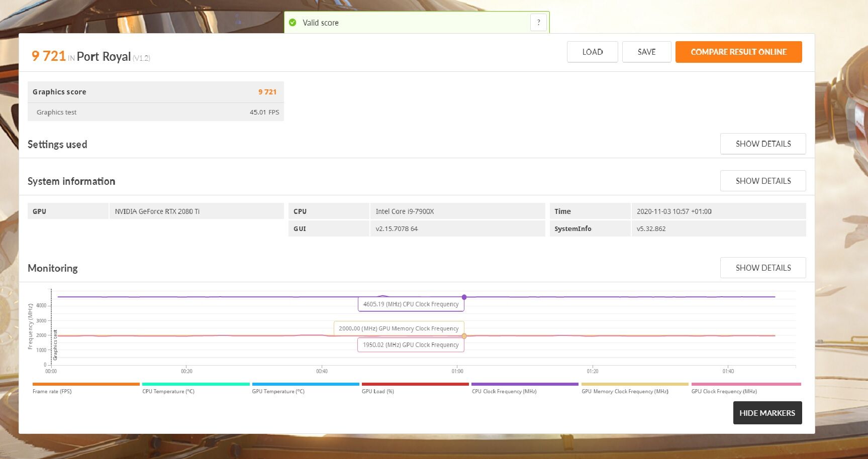This screenshot has height=459, width=868.
Task: Toggle the Frame rate (FPS) legend series
Action: [x=86, y=388]
